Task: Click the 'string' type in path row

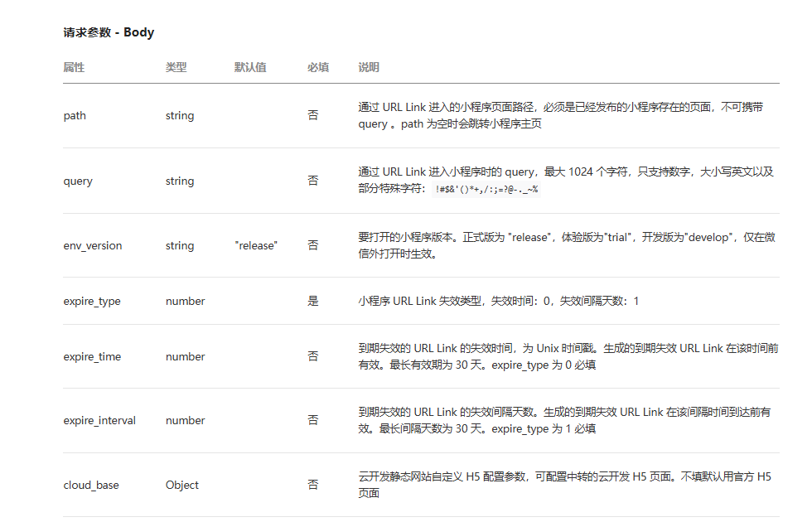Action: pos(180,115)
